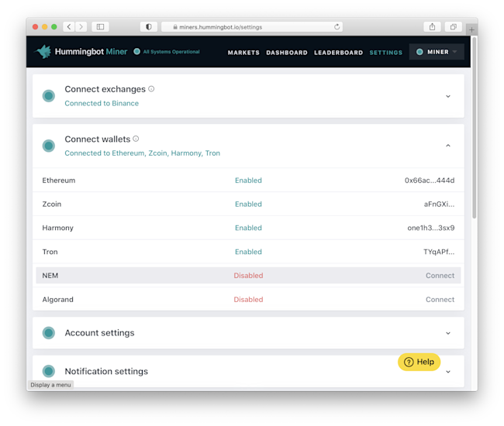
Task: Go to the DASHBOARD tab
Action: [x=287, y=53]
